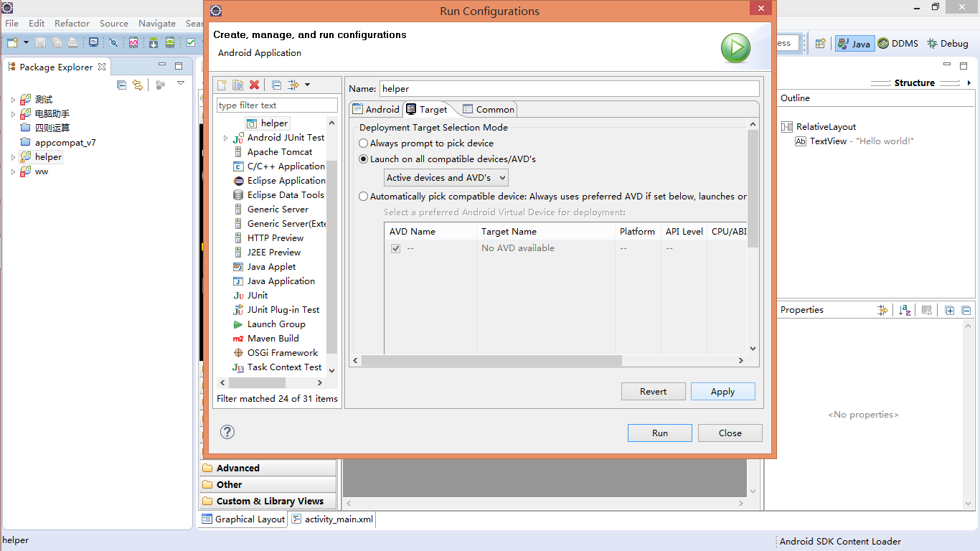Switch to the Target tab

pos(427,109)
